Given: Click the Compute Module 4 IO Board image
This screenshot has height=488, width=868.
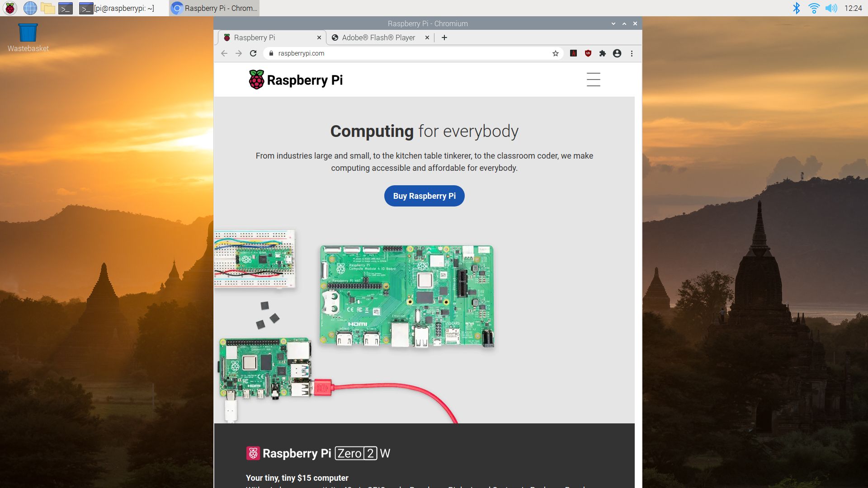Looking at the screenshot, I should coord(407,296).
